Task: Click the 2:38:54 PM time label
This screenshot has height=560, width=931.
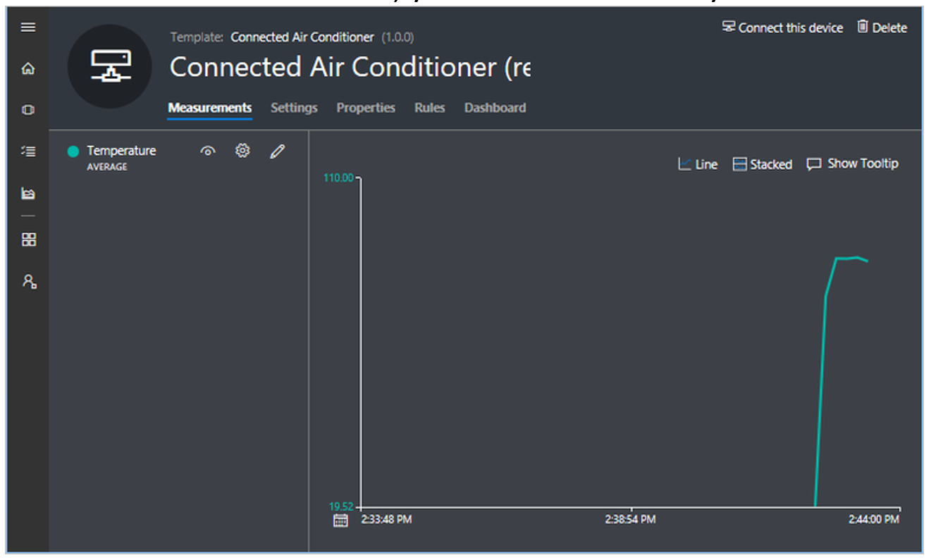Action: point(630,519)
